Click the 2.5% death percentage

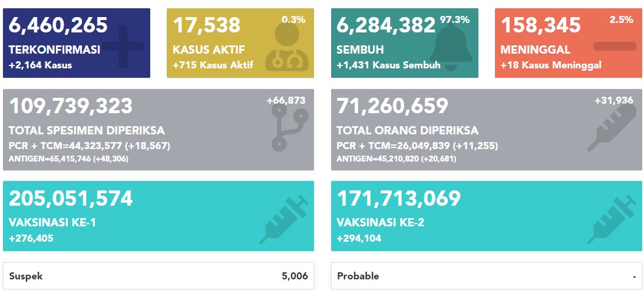[622, 19]
